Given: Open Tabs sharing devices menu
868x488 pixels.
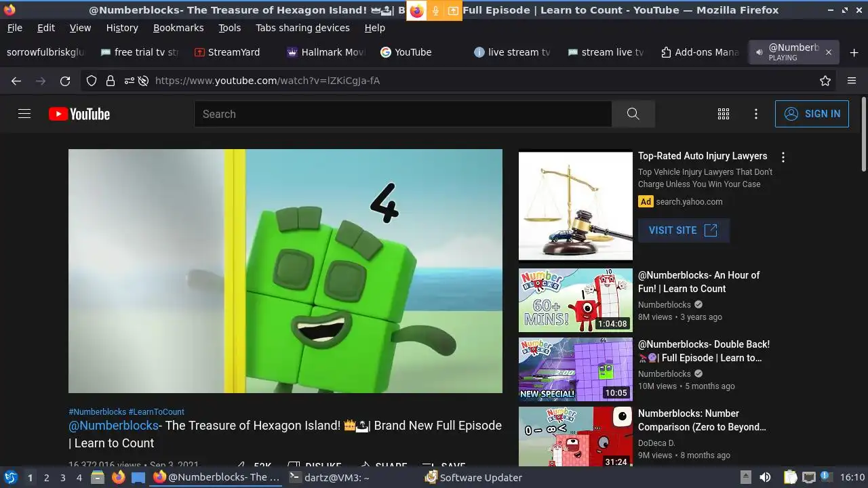Looking at the screenshot, I should 302,28.
